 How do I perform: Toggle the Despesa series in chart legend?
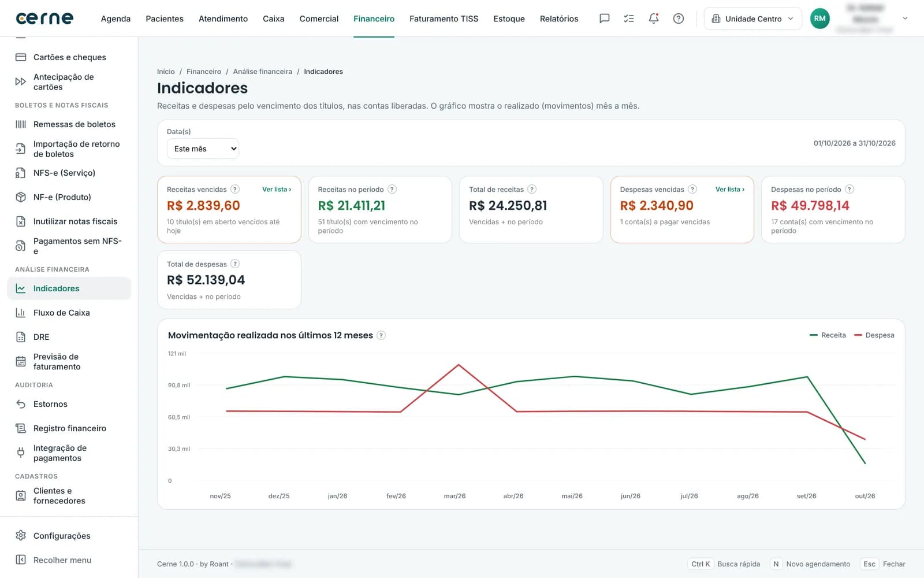[x=874, y=335]
